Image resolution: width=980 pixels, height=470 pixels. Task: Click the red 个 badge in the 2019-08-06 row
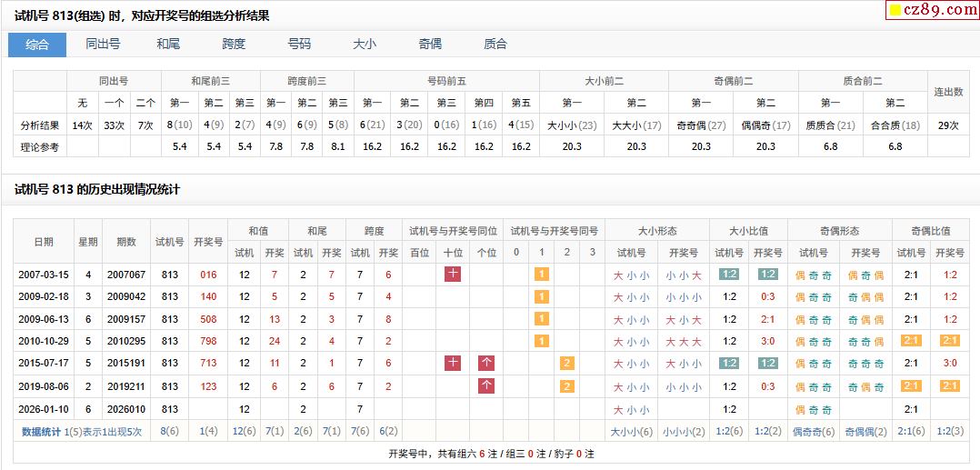click(x=486, y=385)
